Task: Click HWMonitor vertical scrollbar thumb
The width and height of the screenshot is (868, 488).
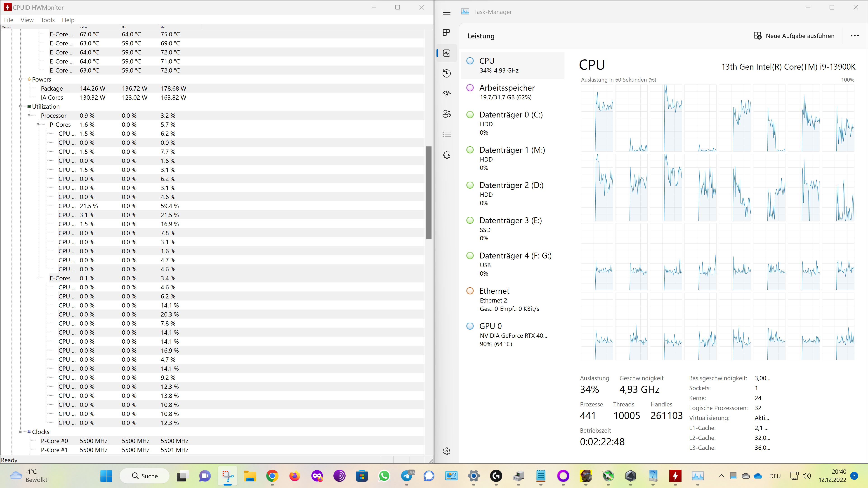Action: pyautogui.click(x=429, y=193)
